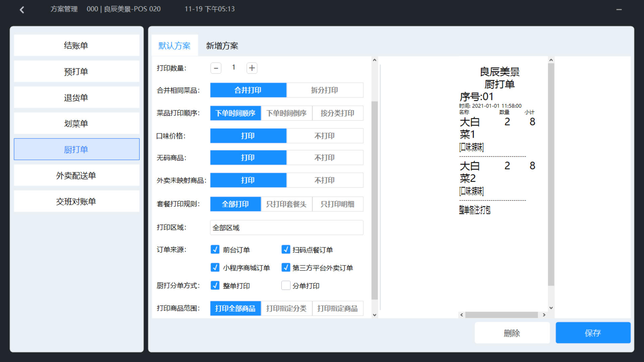
Task: Select 只打印套餐头 set meal rule
Action: 286,204
